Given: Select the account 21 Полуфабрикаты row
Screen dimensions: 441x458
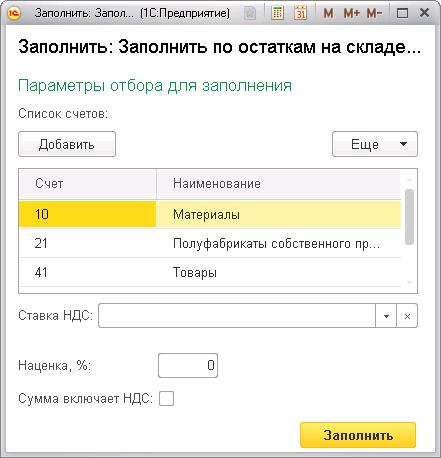Looking at the screenshot, I should pyautogui.click(x=210, y=243).
